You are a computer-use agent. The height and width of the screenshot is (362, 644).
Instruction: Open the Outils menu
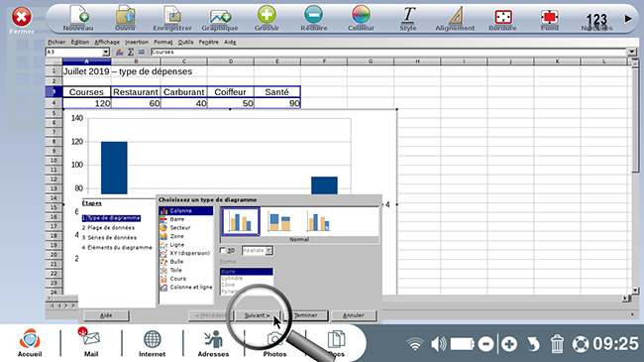pos(185,42)
